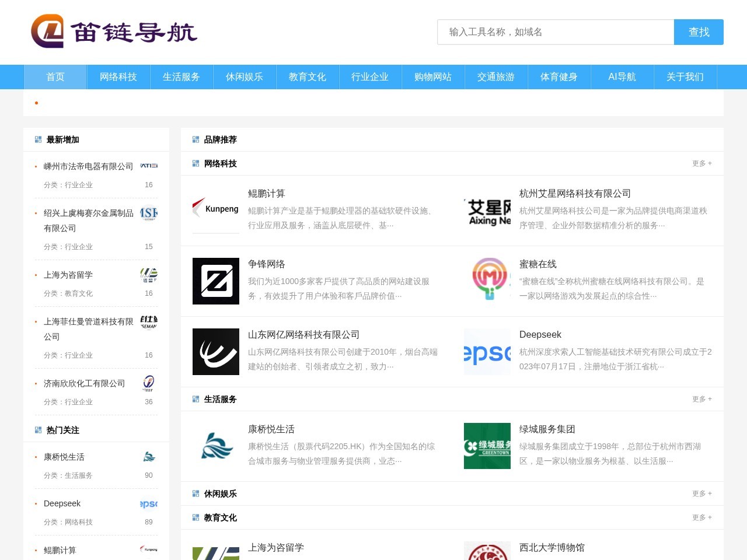Viewport: 747px width, 560px height.
Task: Click the 查找 search button
Action: (699, 32)
